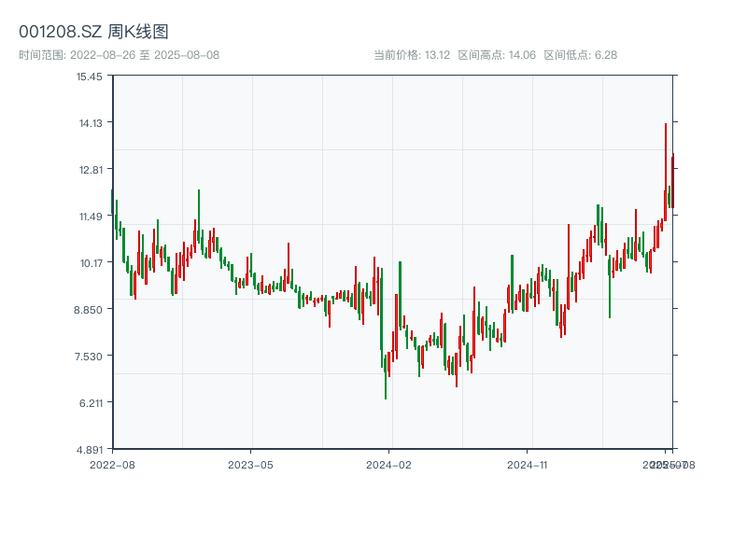The width and height of the screenshot is (747, 560).
Task: Click the 当前价格 13.12 label
Action: click(412, 55)
